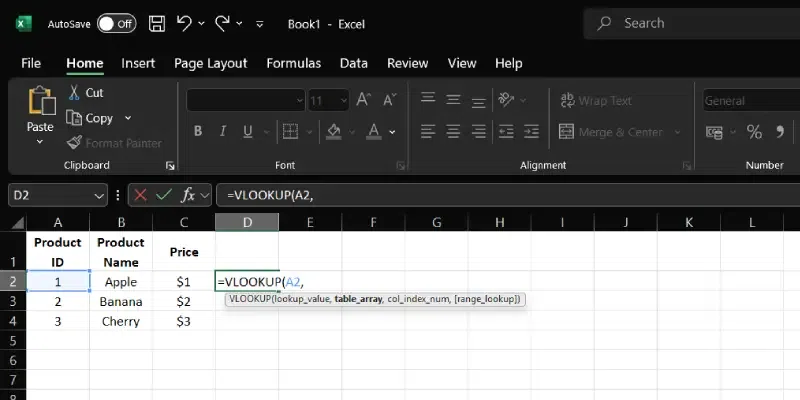Click the Excel app logo

click(x=23, y=23)
